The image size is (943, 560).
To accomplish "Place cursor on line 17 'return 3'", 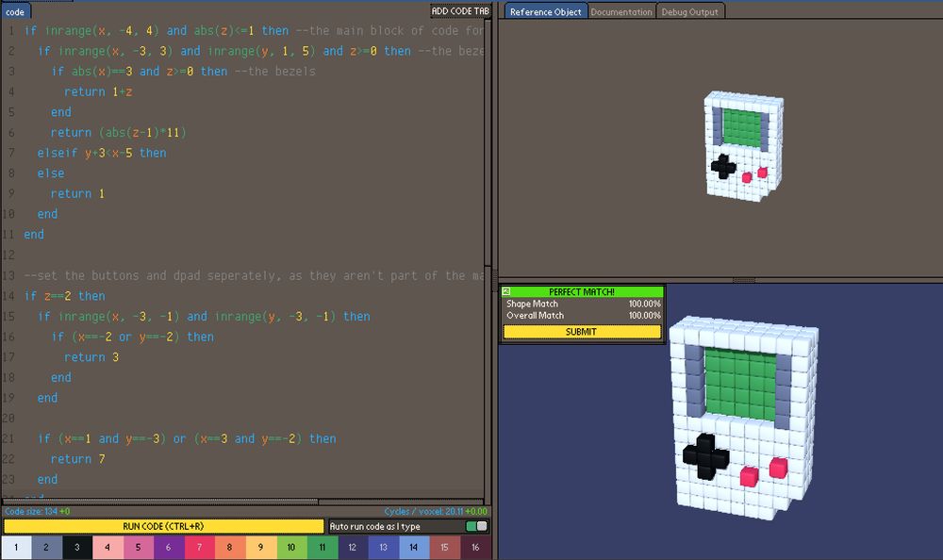I will [91, 357].
